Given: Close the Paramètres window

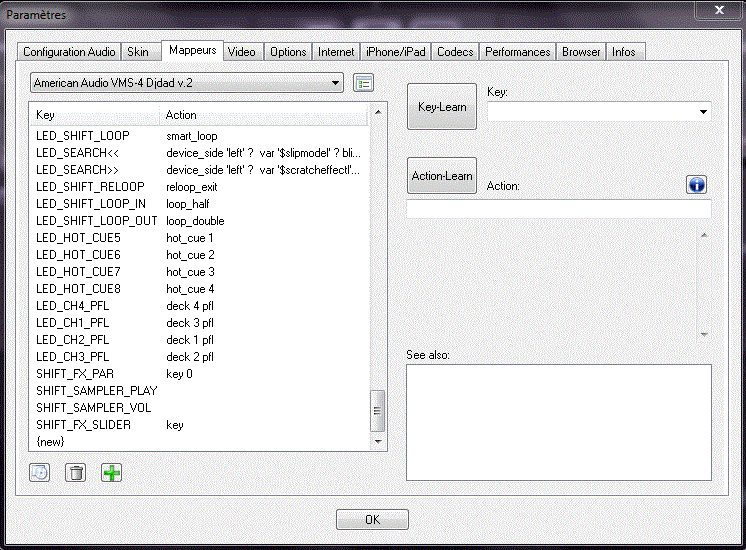Looking at the screenshot, I should tap(716, 10).
